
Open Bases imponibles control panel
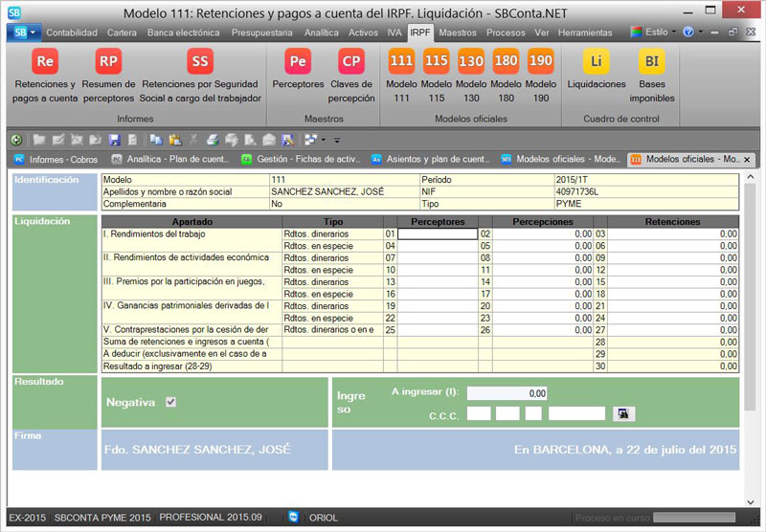651,62
